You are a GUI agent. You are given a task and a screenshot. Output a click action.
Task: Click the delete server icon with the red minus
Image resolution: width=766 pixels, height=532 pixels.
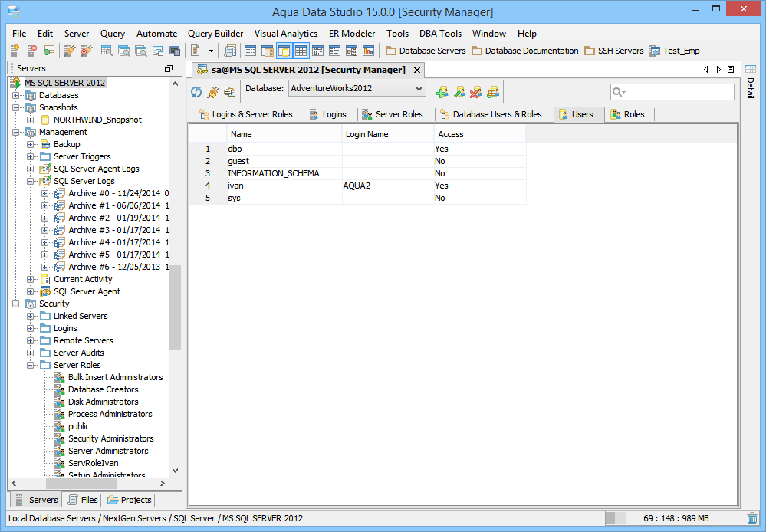(x=31, y=51)
